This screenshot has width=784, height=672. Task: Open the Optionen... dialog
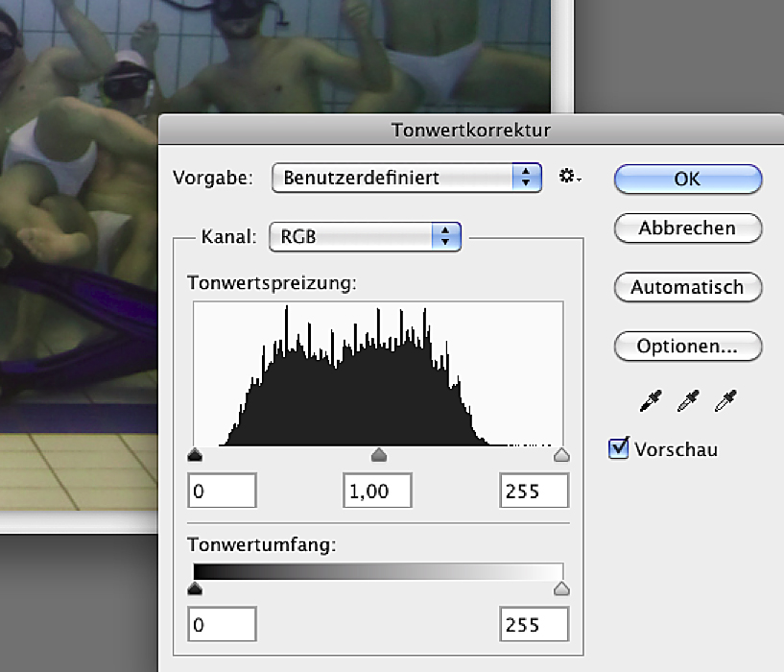click(x=688, y=347)
